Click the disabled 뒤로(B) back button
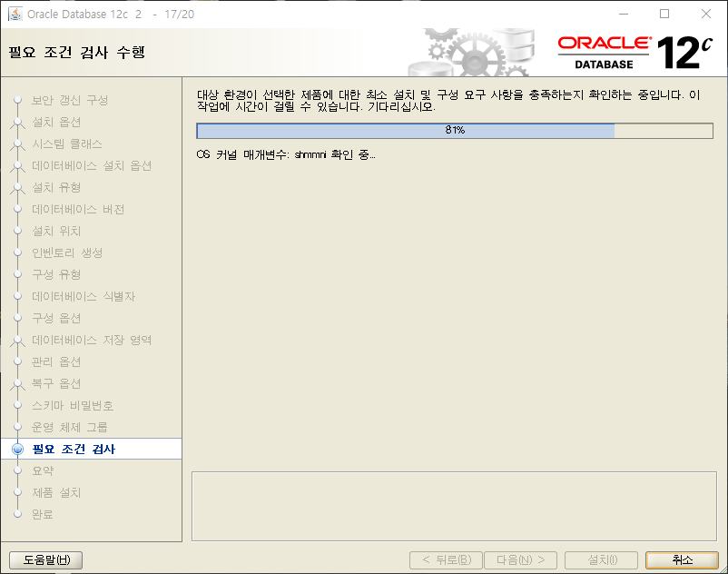This screenshot has width=728, height=574. click(447, 560)
